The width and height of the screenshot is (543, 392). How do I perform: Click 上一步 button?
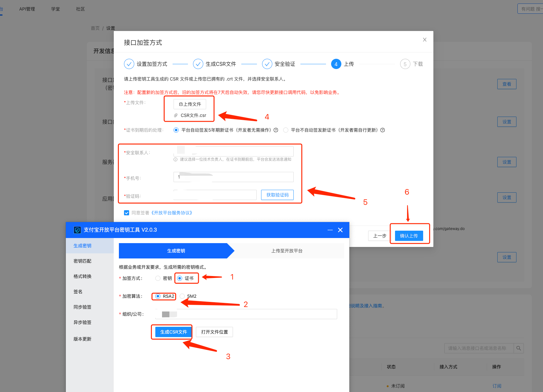click(x=380, y=236)
